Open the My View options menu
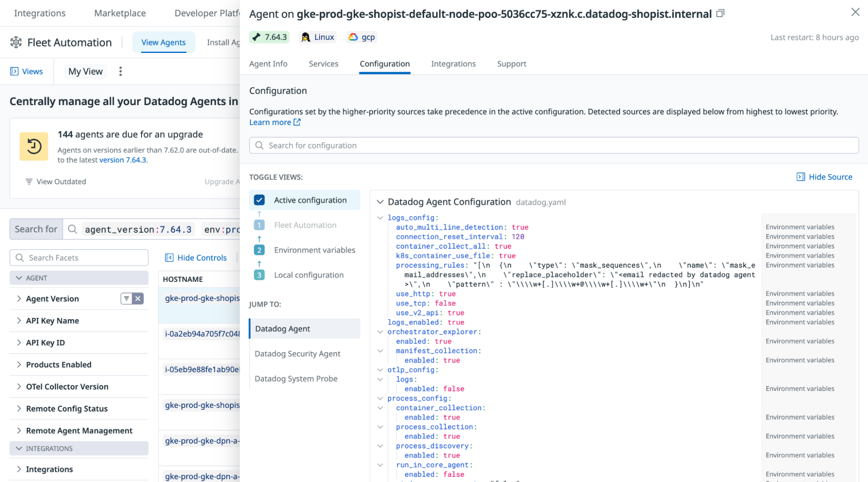Image resolution: width=868 pixels, height=482 pixels. [121, 71]
